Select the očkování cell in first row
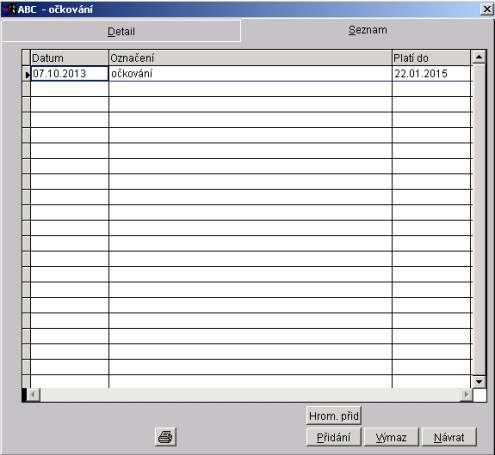The width and height of the screenshot is (495, 455). click(x=250, y=74)
